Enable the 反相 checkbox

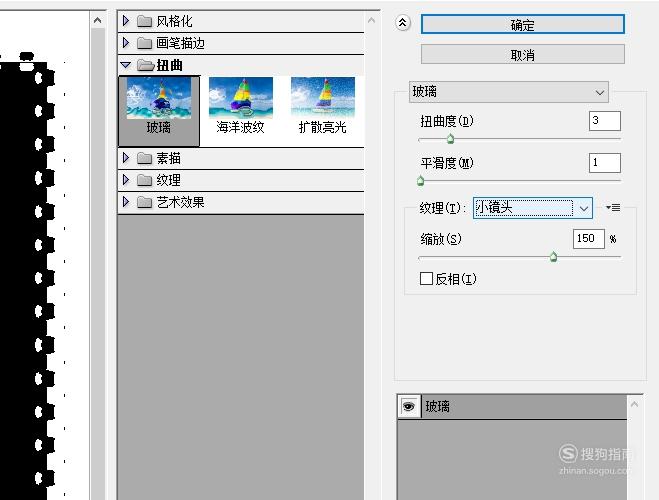tap(427, 278)
